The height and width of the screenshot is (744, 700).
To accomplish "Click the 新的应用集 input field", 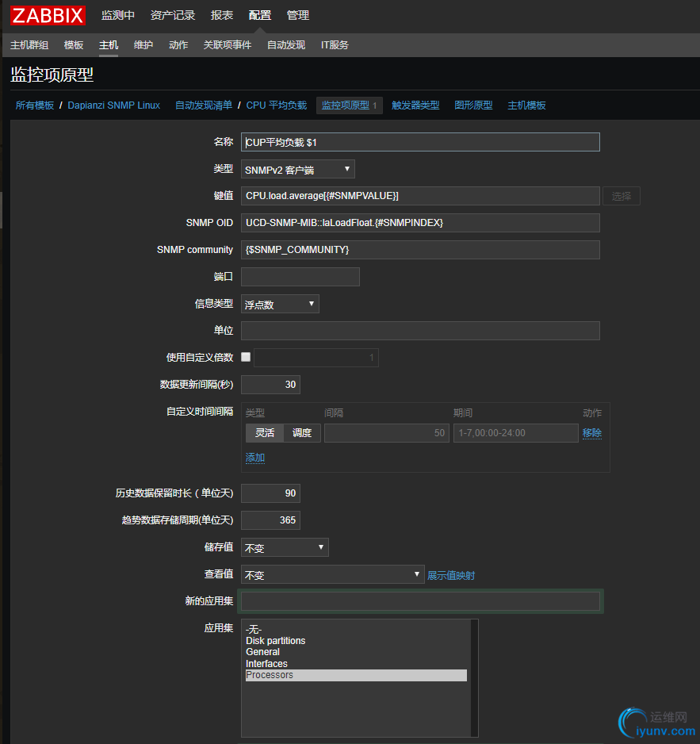I will (420, 601).
